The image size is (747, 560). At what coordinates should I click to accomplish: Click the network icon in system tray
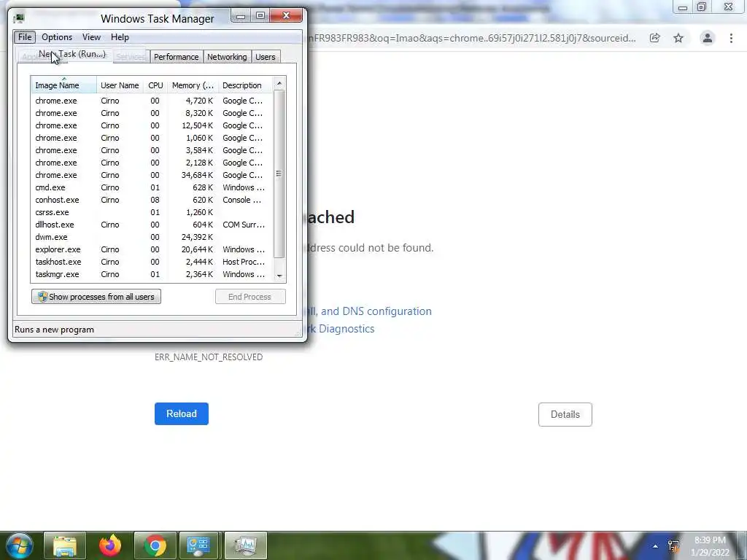pyautogui.click(x=673, y=546)
